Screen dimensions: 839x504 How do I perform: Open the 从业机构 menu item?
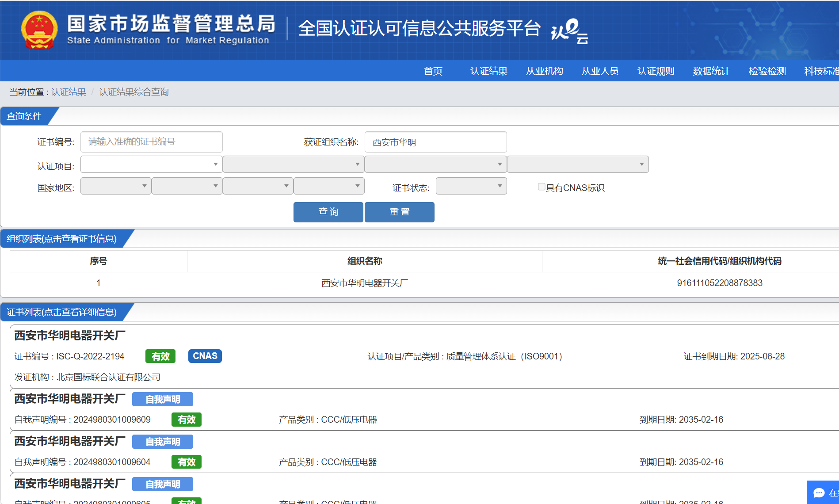pyautogui.click(x=545, y=71)
